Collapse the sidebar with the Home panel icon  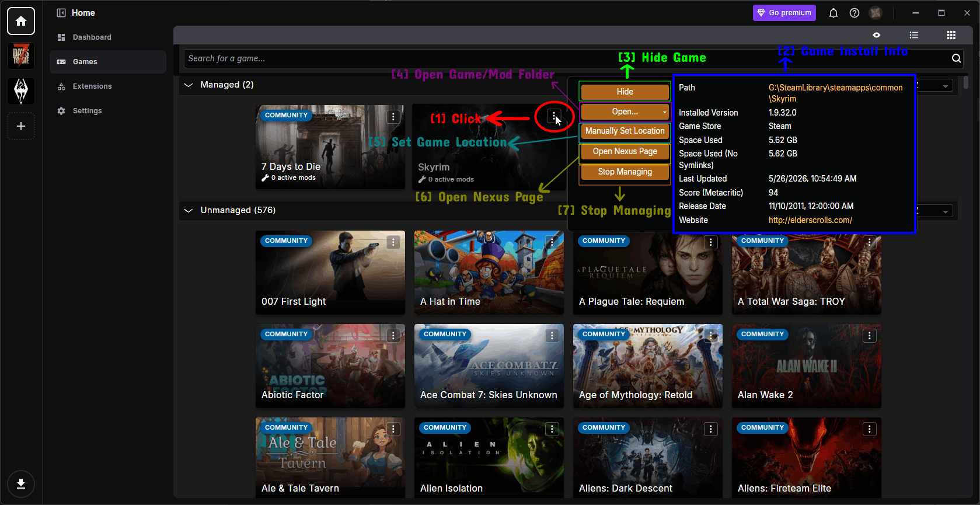pyautogui.click(x=61, y=13)
